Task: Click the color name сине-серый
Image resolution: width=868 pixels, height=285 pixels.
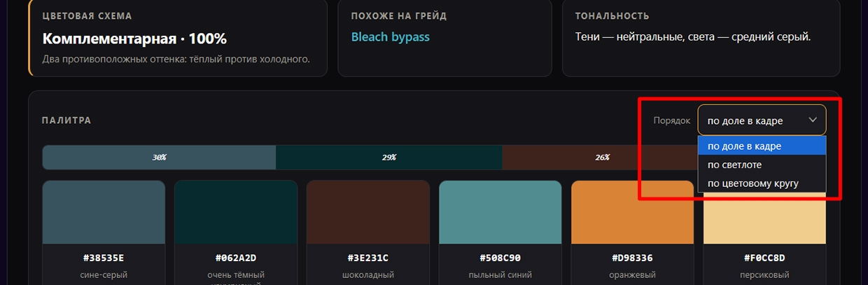Action: [x=104, y=275]
